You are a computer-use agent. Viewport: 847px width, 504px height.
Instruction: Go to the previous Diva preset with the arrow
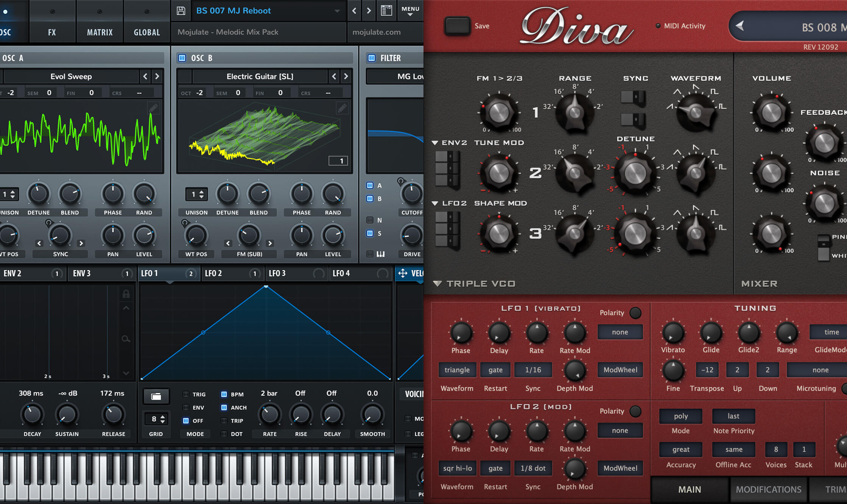coord(740,26)
